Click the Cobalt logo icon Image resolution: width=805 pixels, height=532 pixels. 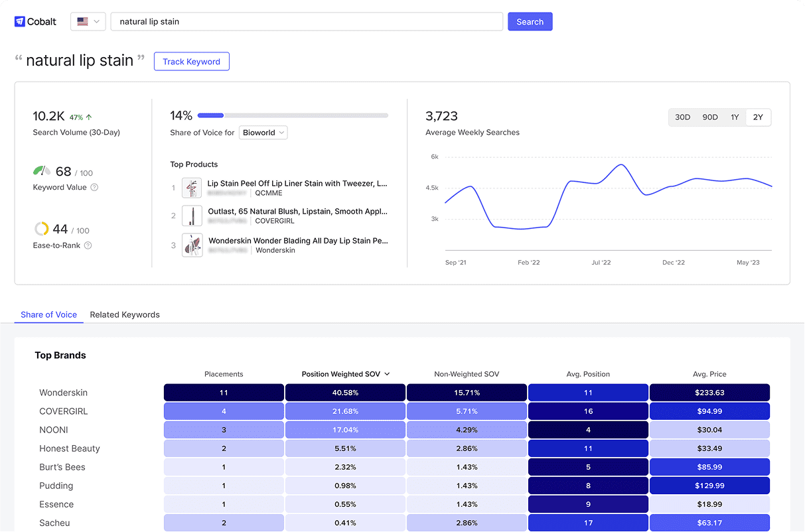click(x=19, y=21)
